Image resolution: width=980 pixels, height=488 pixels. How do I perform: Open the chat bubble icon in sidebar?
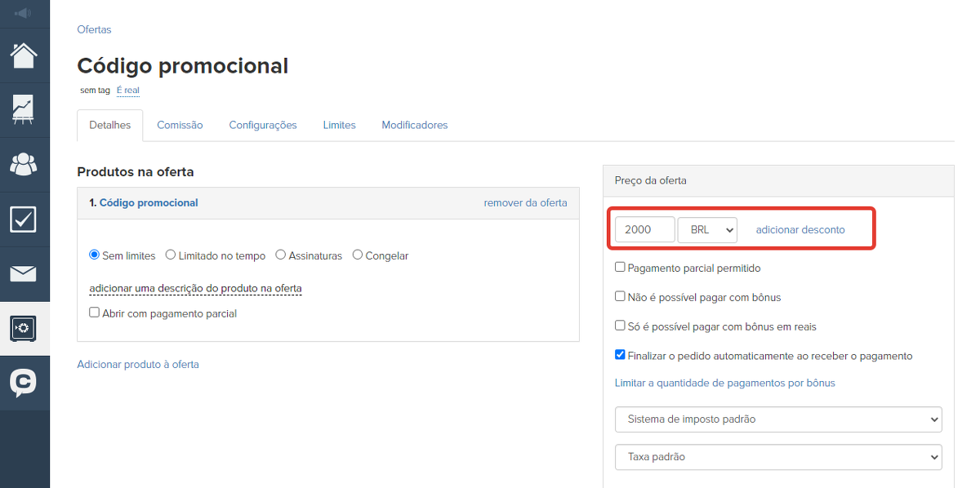24,383
